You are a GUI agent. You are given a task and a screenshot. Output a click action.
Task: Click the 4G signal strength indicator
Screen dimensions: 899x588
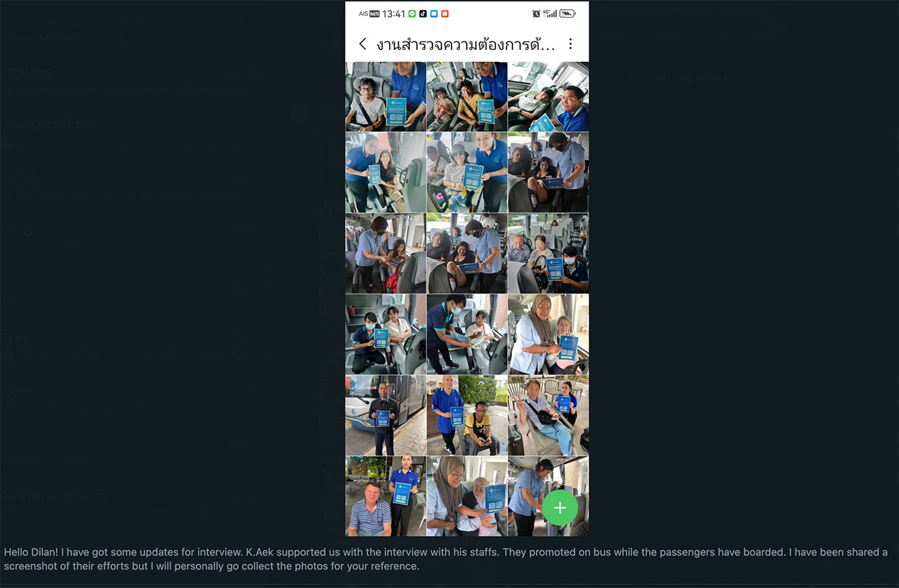tap(549, 13)
